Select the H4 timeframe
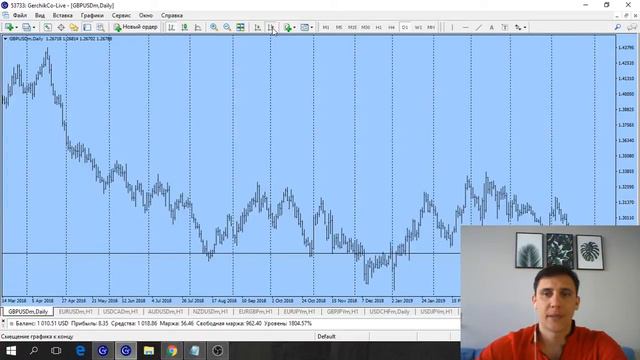Viewport: 640px width, 360px height. 391,27
